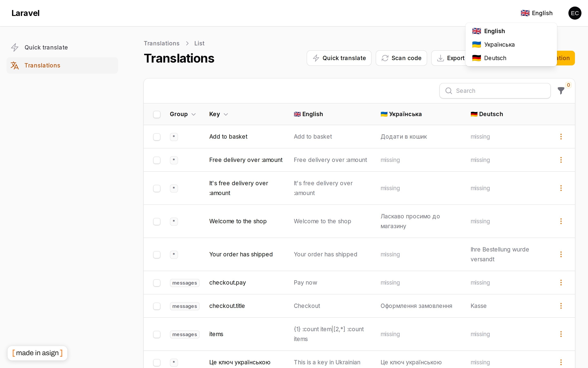This screenshot has width=588, height=368.
Task: Check the checkout.title row checkbox
Action: pos(157,306)
